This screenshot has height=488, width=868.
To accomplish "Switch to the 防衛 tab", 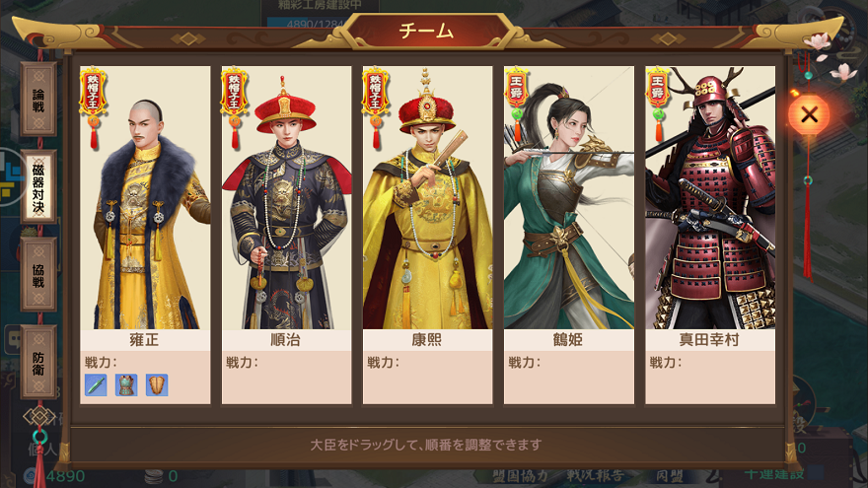I will 38,362.
